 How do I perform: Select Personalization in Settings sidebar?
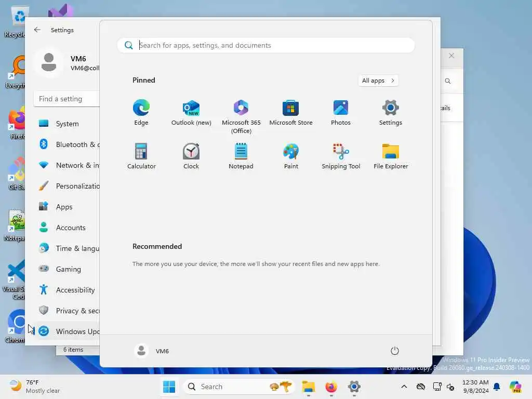[x=68, y=186]
